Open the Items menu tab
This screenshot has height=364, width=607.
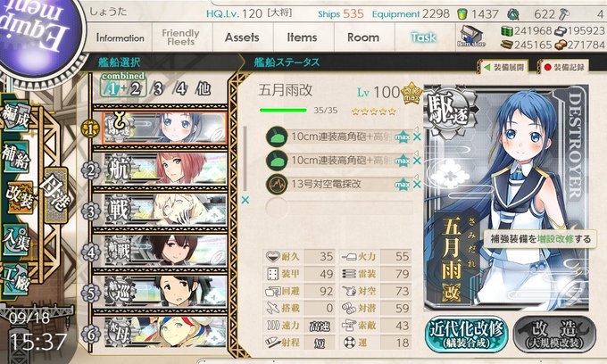click(302, 37)
